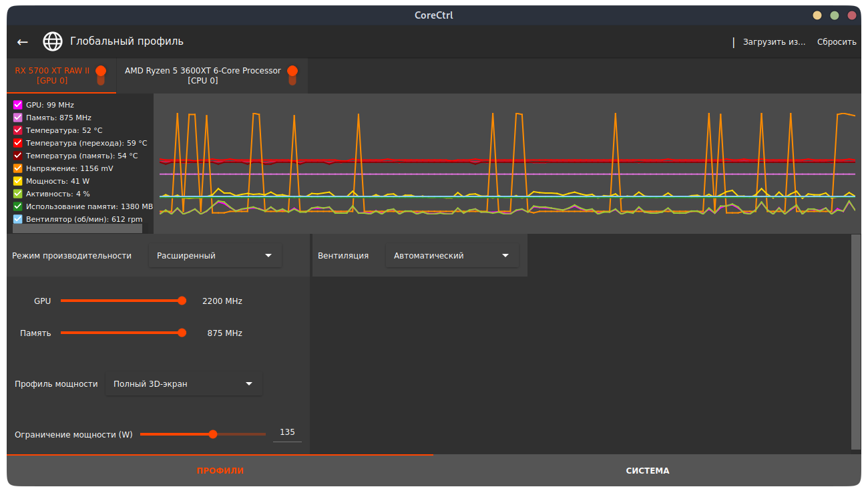Image resolution: width=868 pixels, height=493 pixels.
Task: Open the Режим производительности dropdown
Action: 214,256
